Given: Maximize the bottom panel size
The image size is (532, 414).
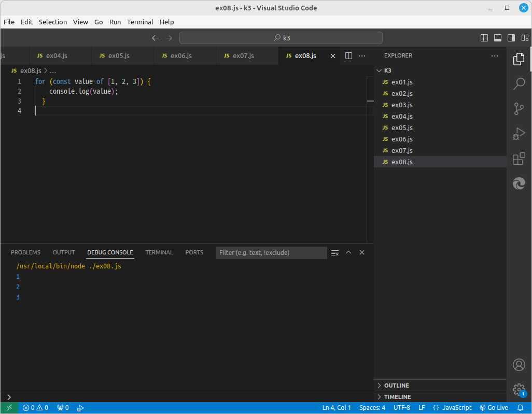Looking at the screenshot, I should click(348, 252).
